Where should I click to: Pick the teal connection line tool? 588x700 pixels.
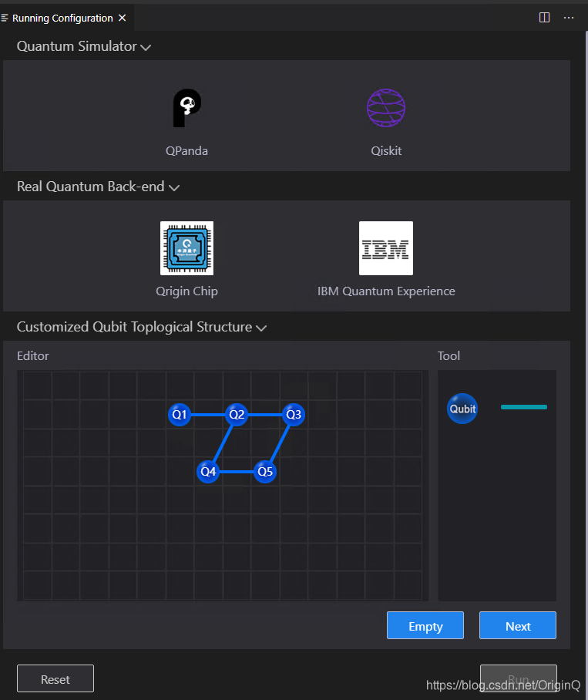524,407
